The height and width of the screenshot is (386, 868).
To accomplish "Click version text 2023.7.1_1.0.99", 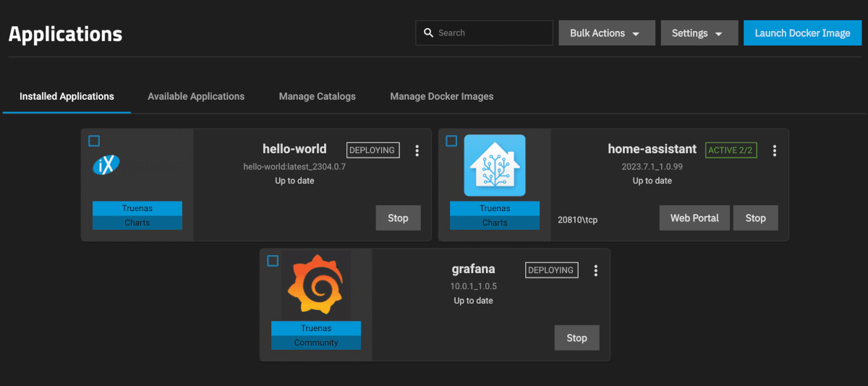I will click(x=652, y=166).
